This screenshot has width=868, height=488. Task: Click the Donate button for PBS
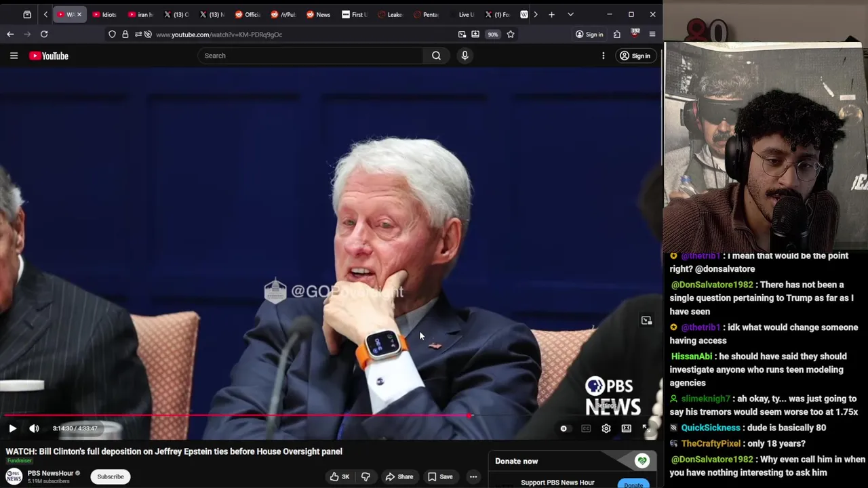[x=633, y=484]
